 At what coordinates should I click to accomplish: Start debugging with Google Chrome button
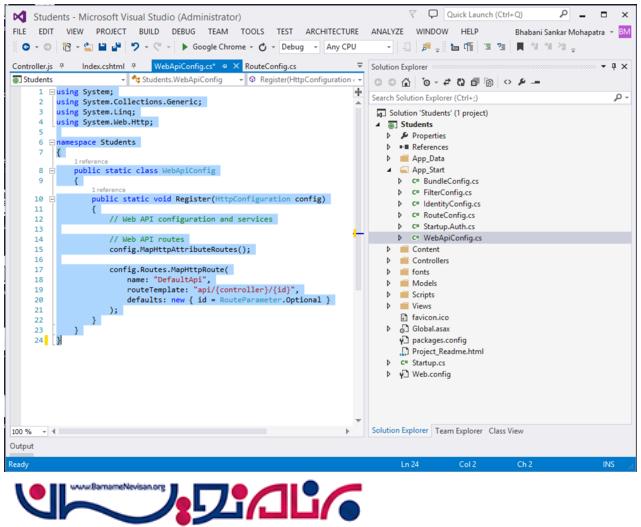(210, 47)
